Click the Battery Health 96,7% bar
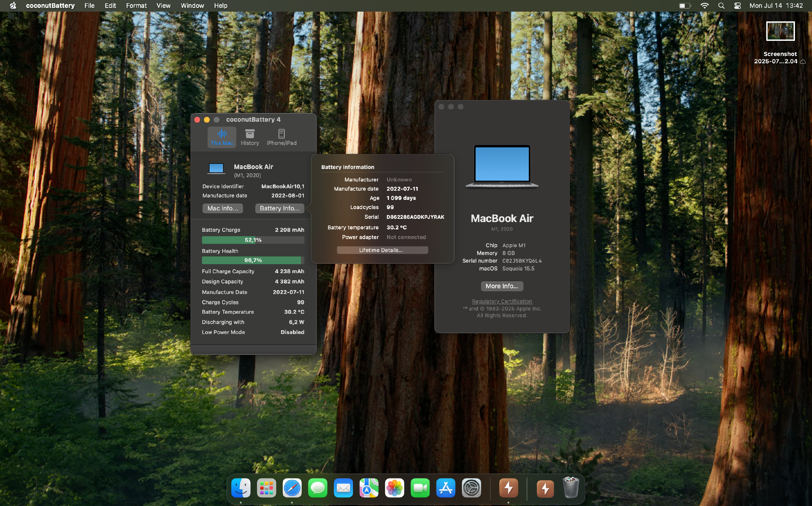This screenshot has width=812, height=506. pyautogui.click(x=253, y=260)
